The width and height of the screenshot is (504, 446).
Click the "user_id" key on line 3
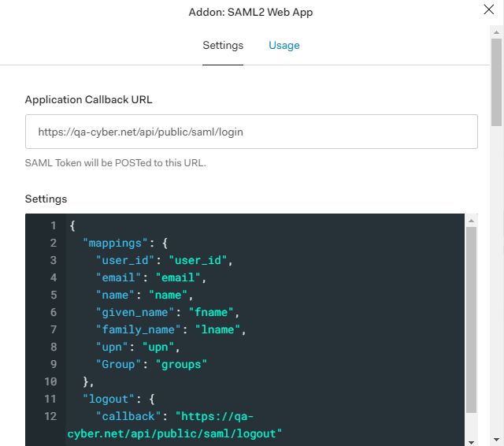(x=125, y=261)
